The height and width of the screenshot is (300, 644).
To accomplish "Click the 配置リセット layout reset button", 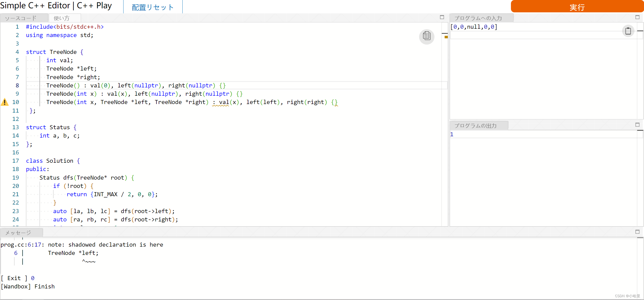I will tap(153, 7).
